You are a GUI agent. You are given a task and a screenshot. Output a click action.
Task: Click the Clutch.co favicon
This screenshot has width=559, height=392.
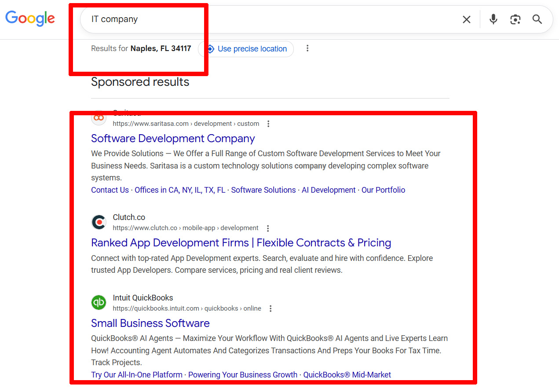99,222
